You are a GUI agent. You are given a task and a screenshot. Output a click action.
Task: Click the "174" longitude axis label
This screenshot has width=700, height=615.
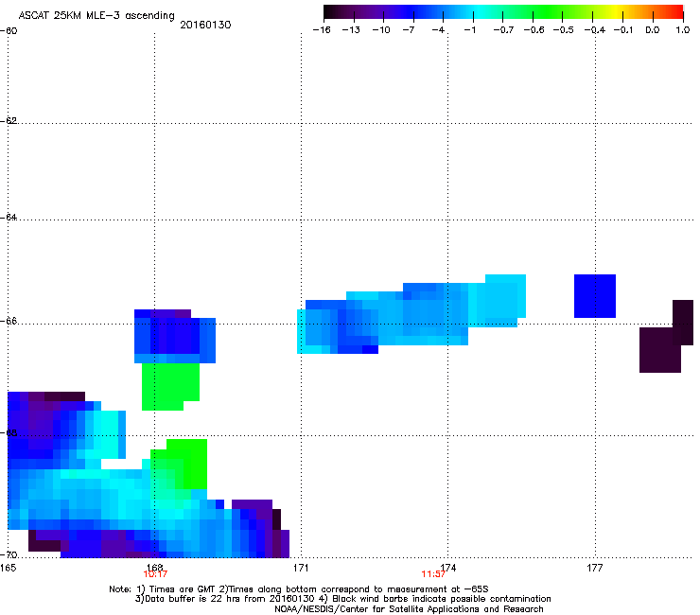coord(448,567)
